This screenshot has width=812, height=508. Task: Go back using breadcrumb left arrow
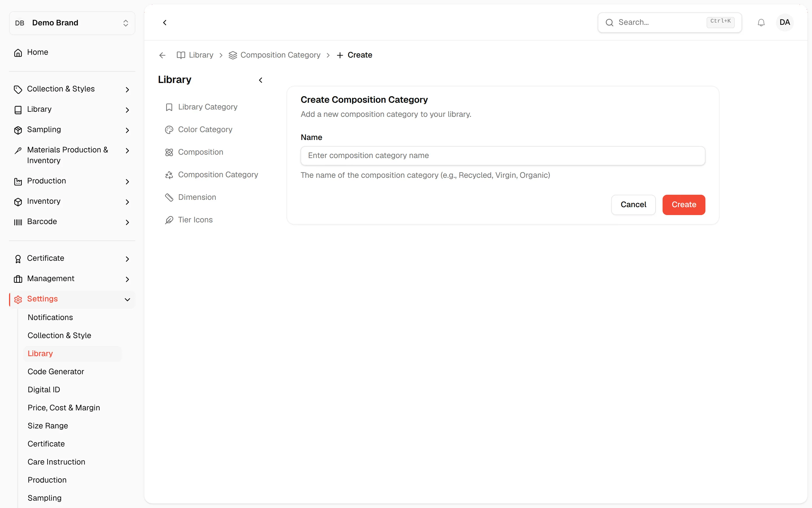click(162, 55)
